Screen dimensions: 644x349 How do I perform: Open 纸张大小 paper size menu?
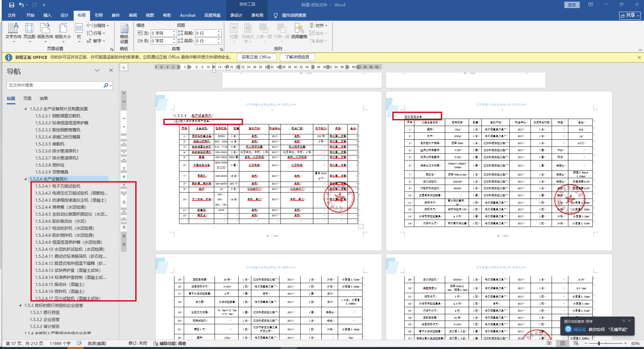pyautogui.click(x=63, y=33)
